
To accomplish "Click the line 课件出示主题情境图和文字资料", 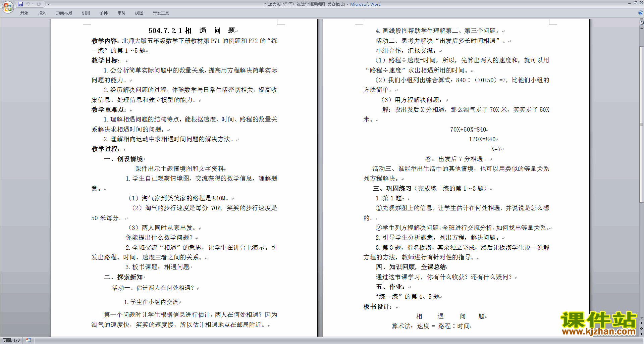I will [179, 169].
